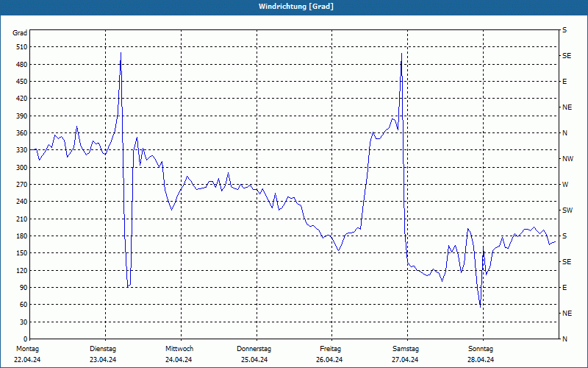
Task: Click the 480 value on the degree axis
Action: coord(22,65)
